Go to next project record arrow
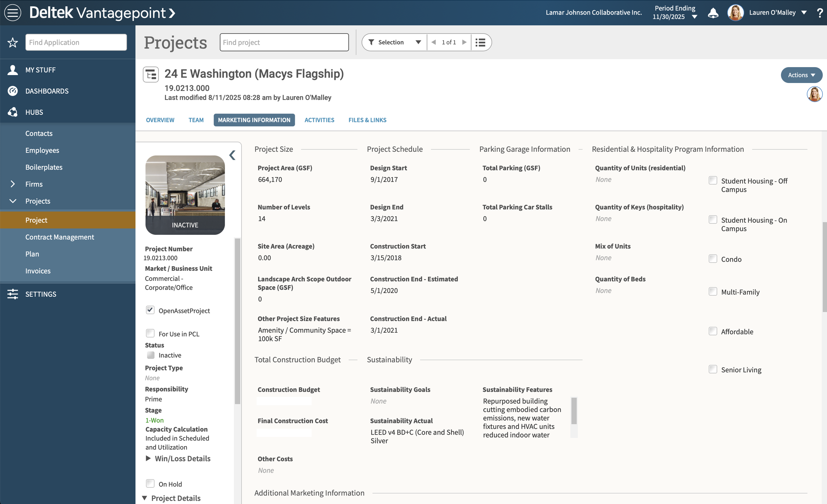Image resolution: width=827 pixels, height=504 pixels. [x=464, y=42]
